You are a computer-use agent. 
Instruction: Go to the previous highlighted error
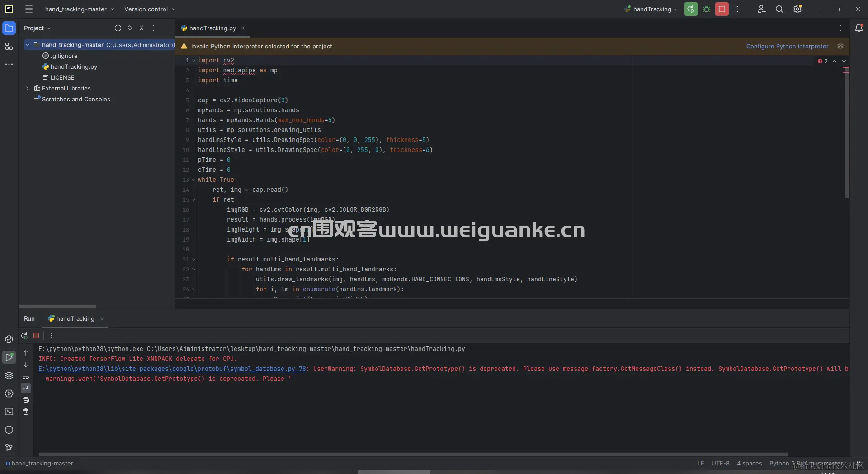point(835,61)
